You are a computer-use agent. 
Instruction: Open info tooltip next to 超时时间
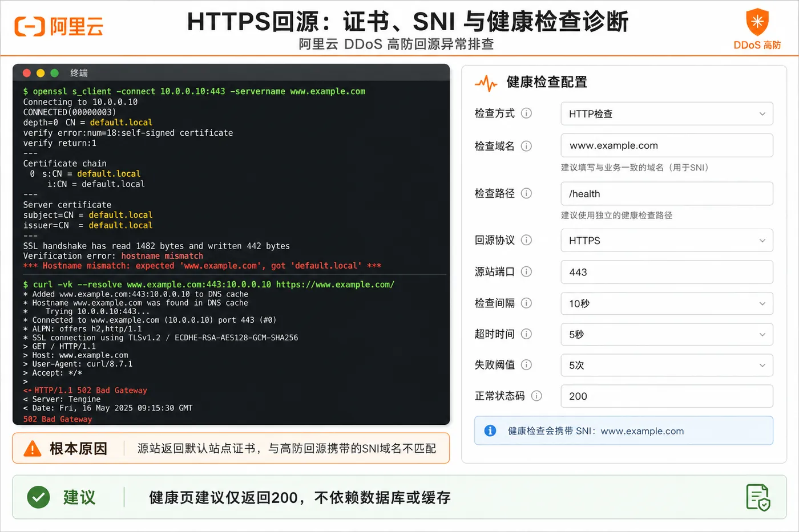tap(527, 334)
